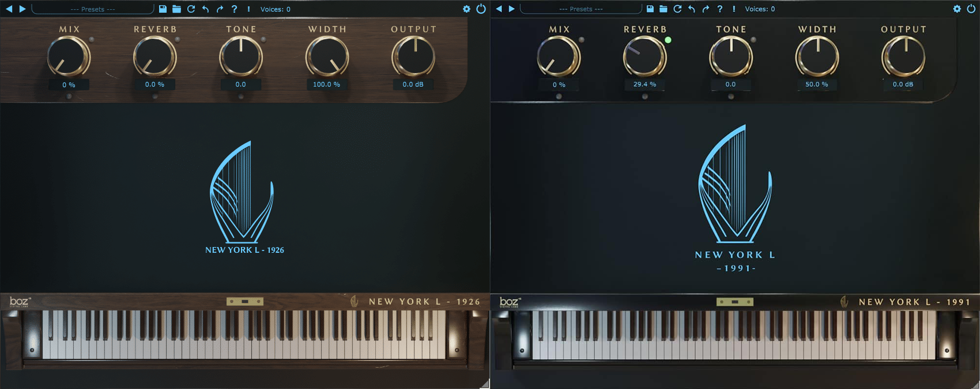Open help question mark in 1926 window
The height and width of the screenshot is (389, 980).
tap(234, 9)
